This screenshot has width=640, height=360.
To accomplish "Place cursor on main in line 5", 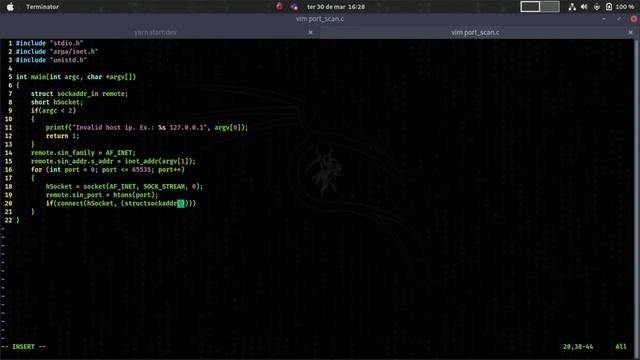I will (38, 77).
